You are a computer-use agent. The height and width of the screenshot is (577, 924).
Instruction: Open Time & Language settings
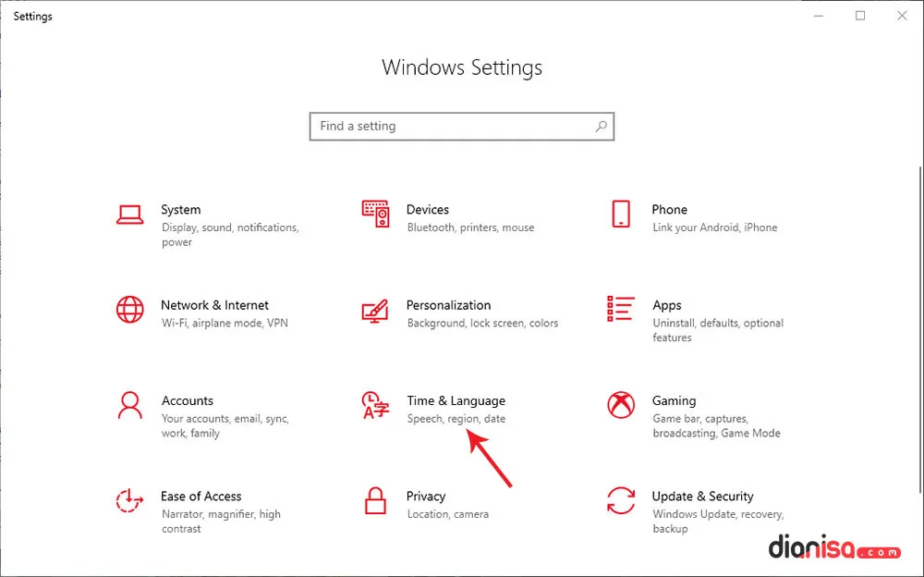[x=456, y=400]
